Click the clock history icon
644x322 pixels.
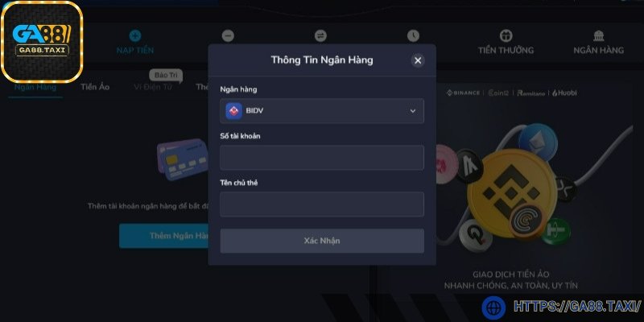[x=413, y=35]
